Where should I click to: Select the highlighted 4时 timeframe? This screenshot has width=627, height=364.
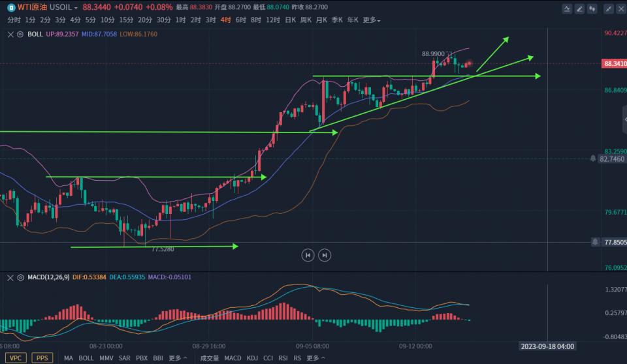(x=225, y=20)
